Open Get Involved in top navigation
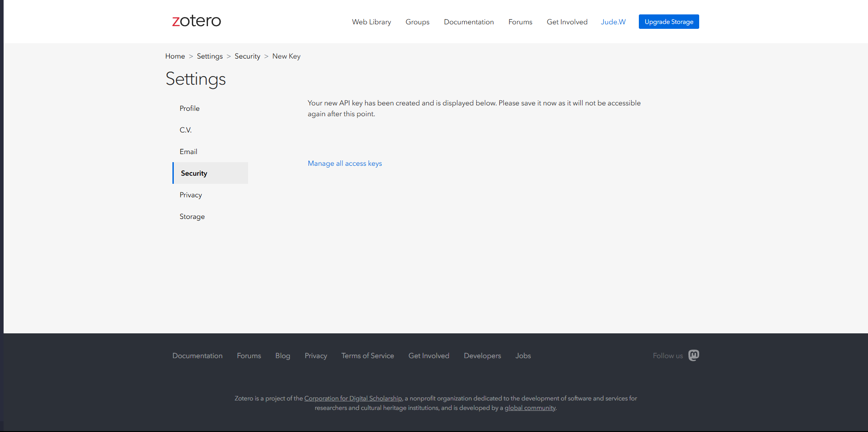This screenshot has width=868, height=432. 567,22
